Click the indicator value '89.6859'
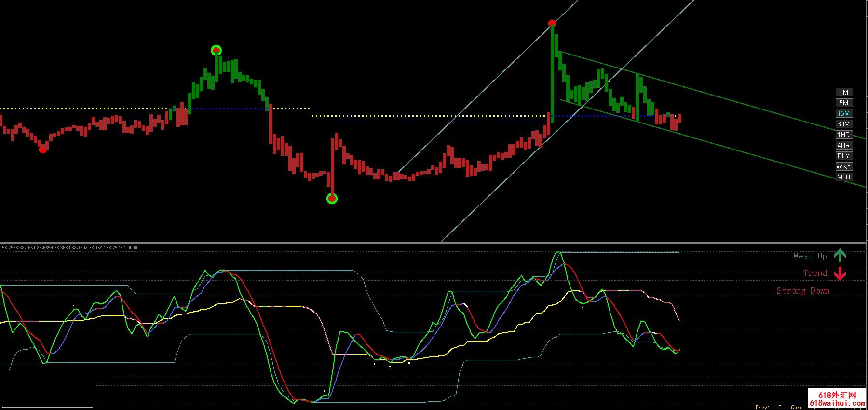This screenshot has width=868, height=410. tap(45, 248)
